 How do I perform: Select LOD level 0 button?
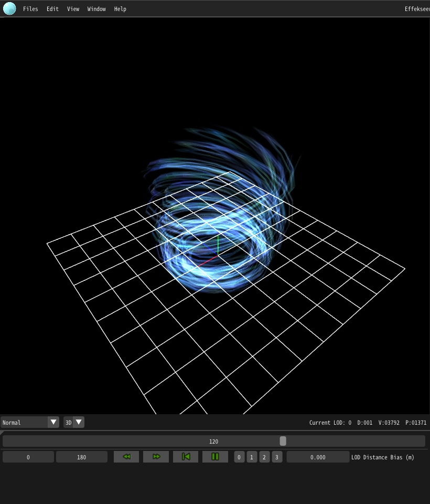point(239,457)
